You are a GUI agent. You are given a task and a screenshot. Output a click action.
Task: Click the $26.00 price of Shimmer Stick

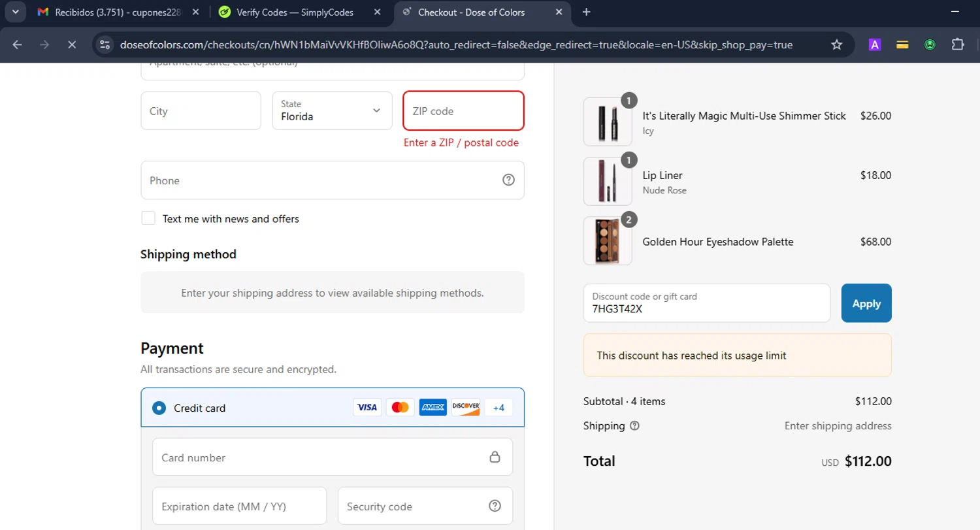[x=875, y=116]
